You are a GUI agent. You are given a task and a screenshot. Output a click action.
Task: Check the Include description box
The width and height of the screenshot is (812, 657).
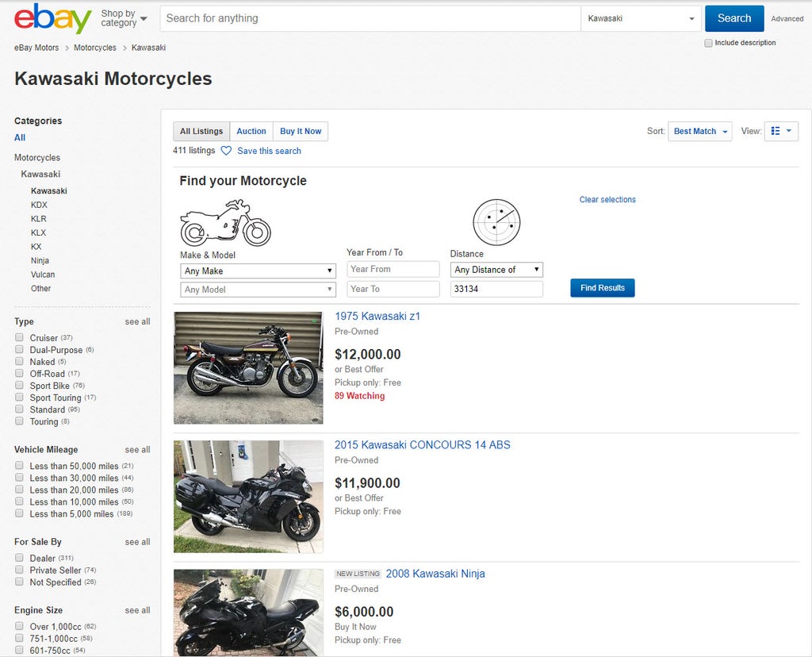pyautogui.click(x=708, y=43)
